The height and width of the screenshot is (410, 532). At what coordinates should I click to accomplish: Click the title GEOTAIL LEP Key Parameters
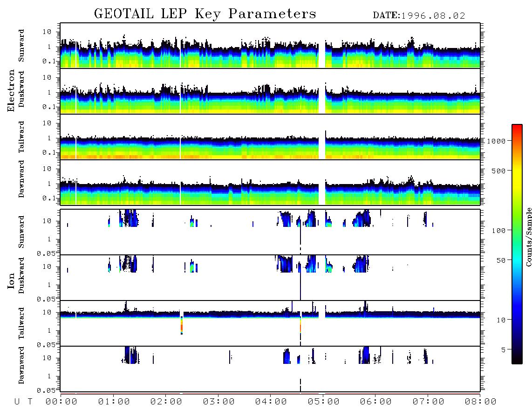click(x=205, y=14)
